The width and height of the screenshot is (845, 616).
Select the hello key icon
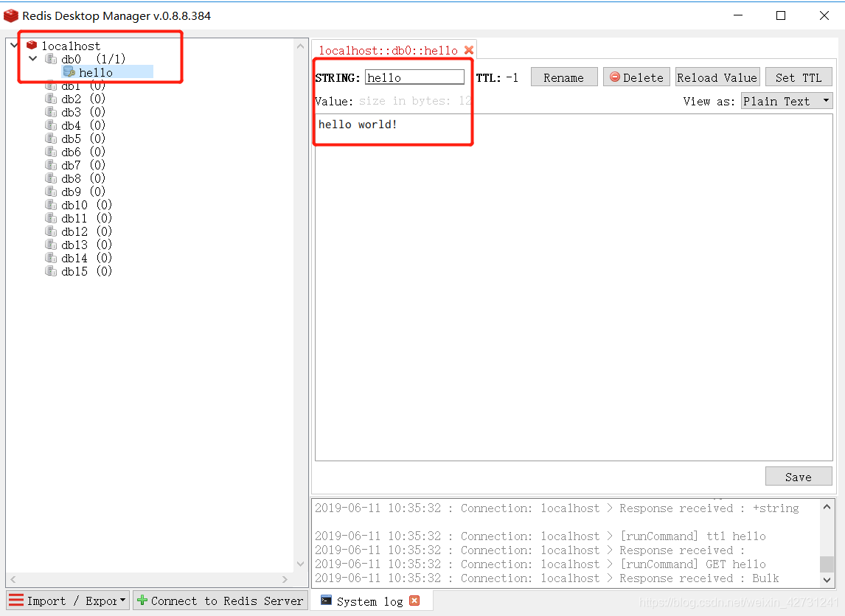(x=69, y=71)
